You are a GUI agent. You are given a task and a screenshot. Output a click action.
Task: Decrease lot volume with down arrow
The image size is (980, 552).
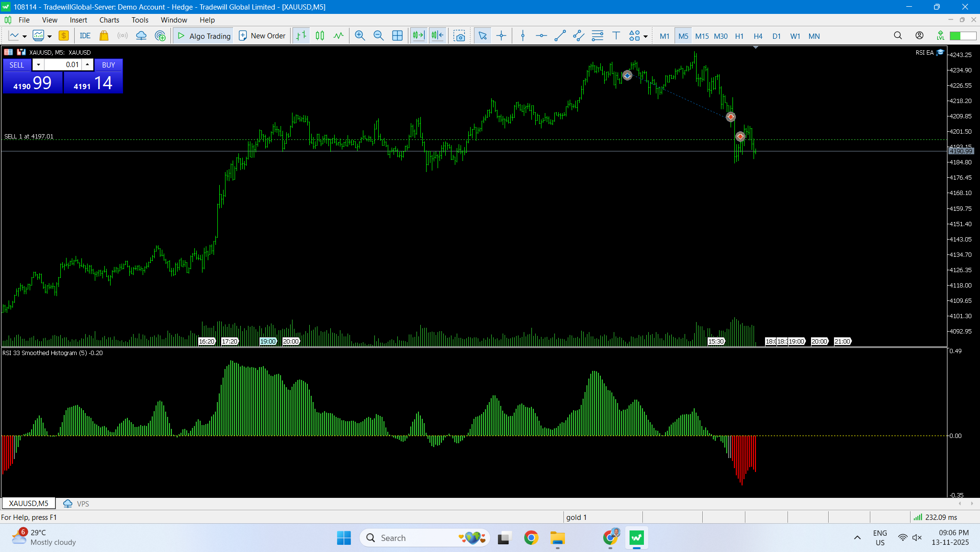point(38,65)
